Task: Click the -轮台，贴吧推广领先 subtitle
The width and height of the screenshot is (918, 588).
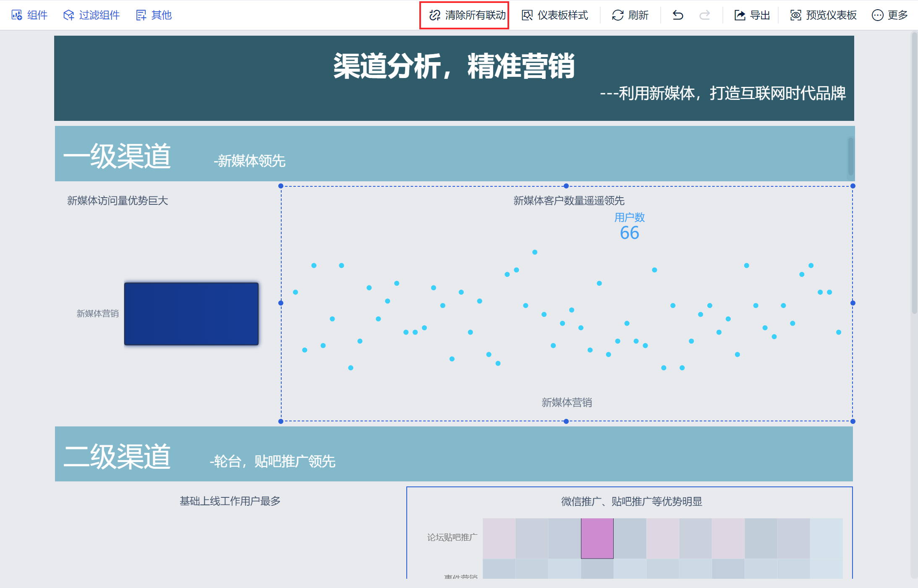Action: (x=273, y=461)
